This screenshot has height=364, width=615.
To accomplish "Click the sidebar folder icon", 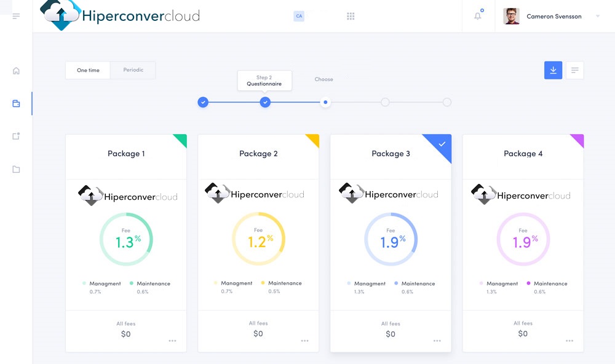I will (16, 169).
